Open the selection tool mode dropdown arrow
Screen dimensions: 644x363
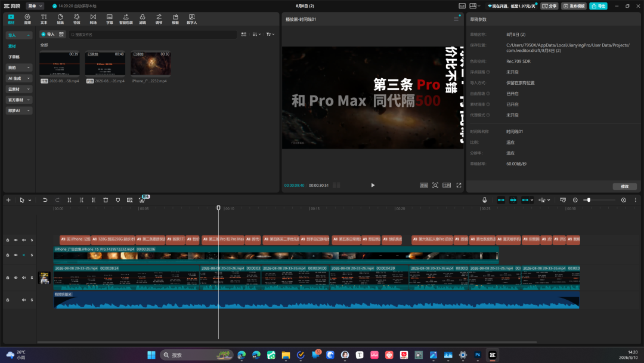click(x=30, y=200)
